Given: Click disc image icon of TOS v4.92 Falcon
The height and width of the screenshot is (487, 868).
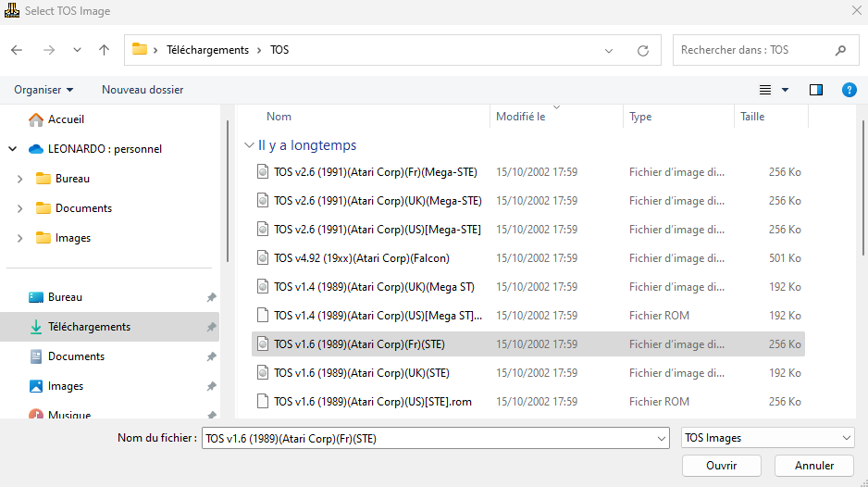Looking at the screenshot, I should point(263,258).
